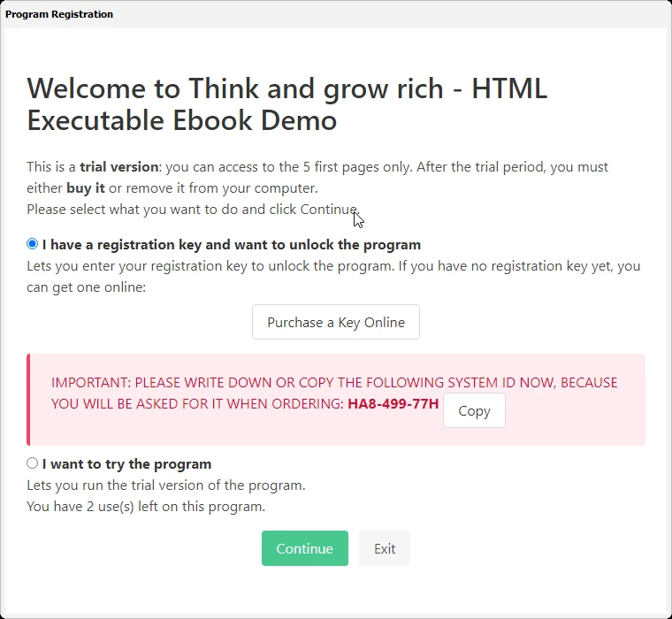Select the registration key radio button
672x619 pixels.
click(x=33, y=244)
